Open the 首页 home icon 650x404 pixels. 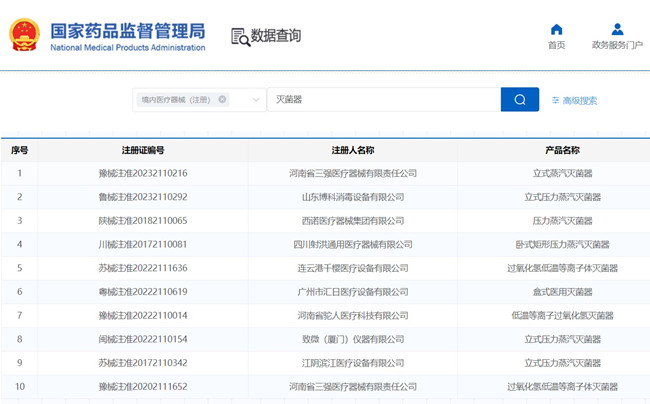[556, 30]
